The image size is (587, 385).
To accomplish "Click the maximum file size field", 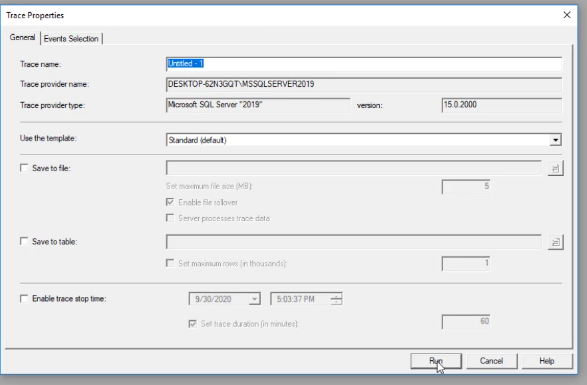I will point(466,186).
